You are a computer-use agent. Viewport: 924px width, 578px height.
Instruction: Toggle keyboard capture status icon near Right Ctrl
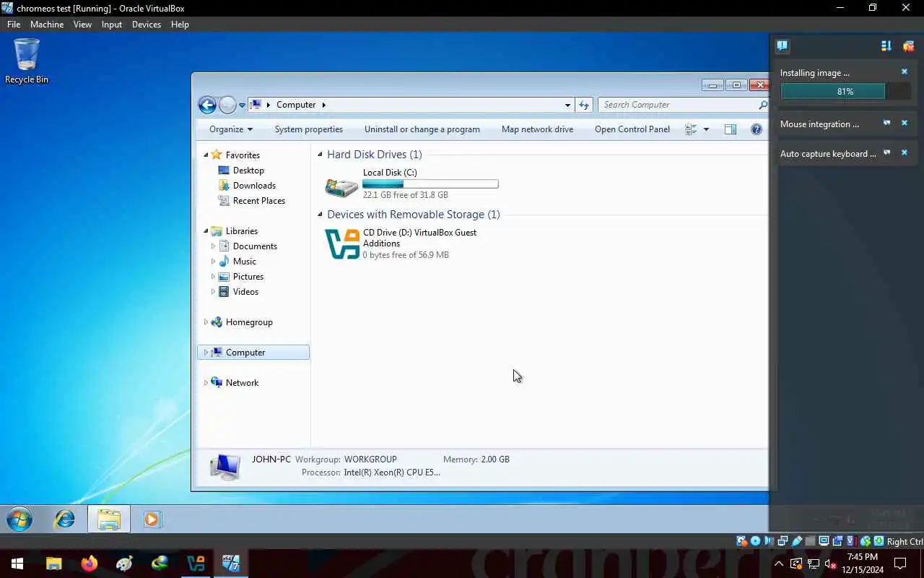pyautogui.click(x=879, y=541)
